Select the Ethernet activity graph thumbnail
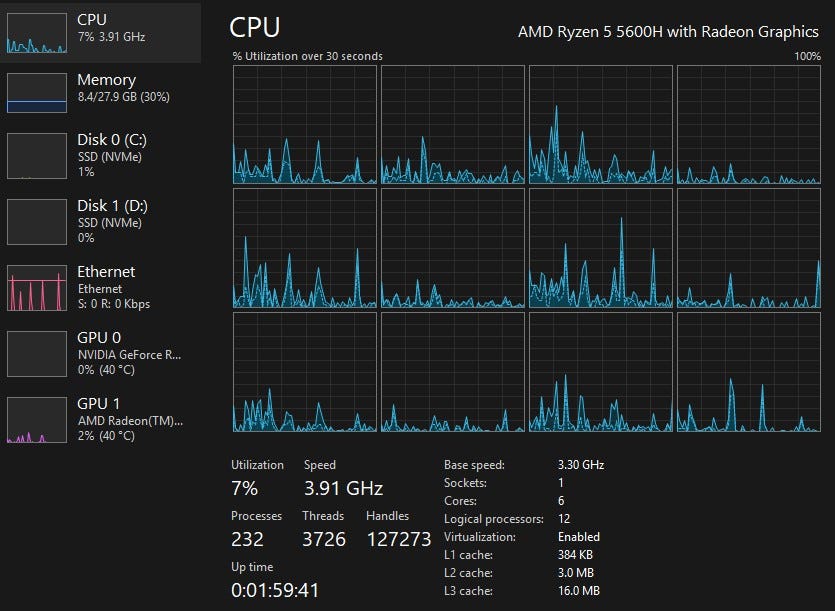Screen dimensions: 835x611 click(x=36, y=287)
